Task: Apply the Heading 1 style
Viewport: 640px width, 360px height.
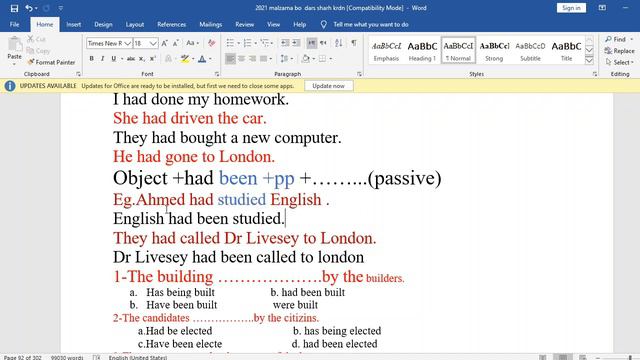Action: click(x=422, y=50)
